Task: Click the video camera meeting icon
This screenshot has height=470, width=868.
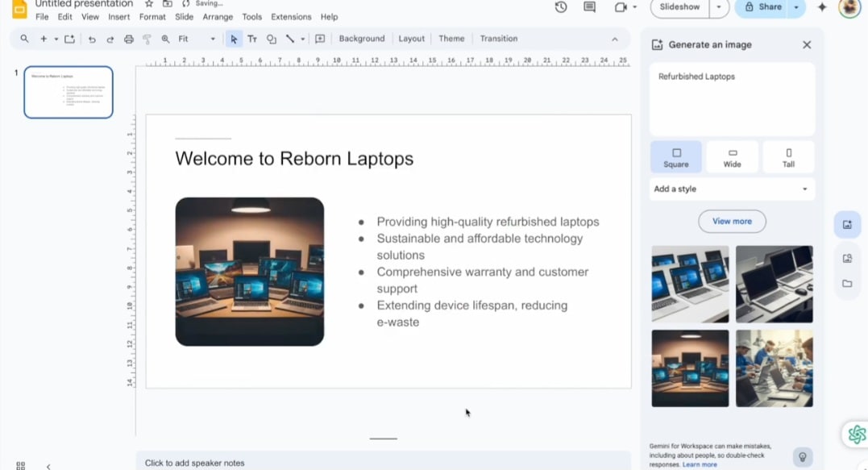Action: coord(621,7)
